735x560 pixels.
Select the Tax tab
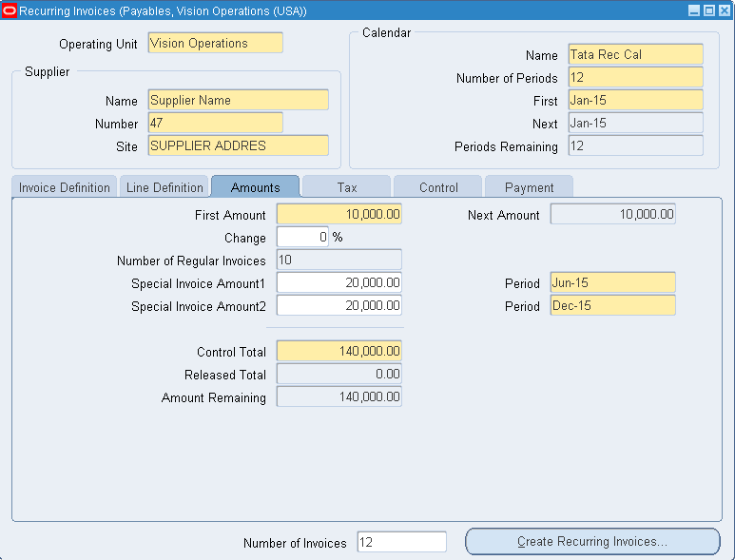(347, 187)
